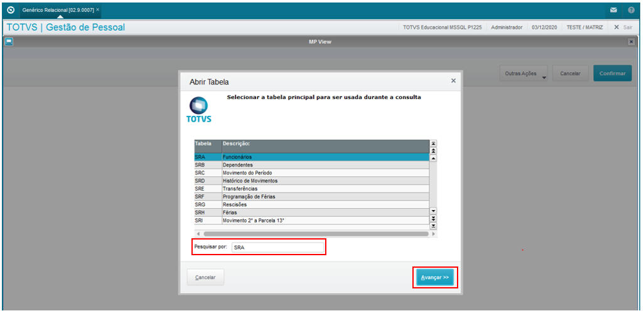Select the SRD Histórico de Movimentos row

pyautogui.click(x=312, y=181)
